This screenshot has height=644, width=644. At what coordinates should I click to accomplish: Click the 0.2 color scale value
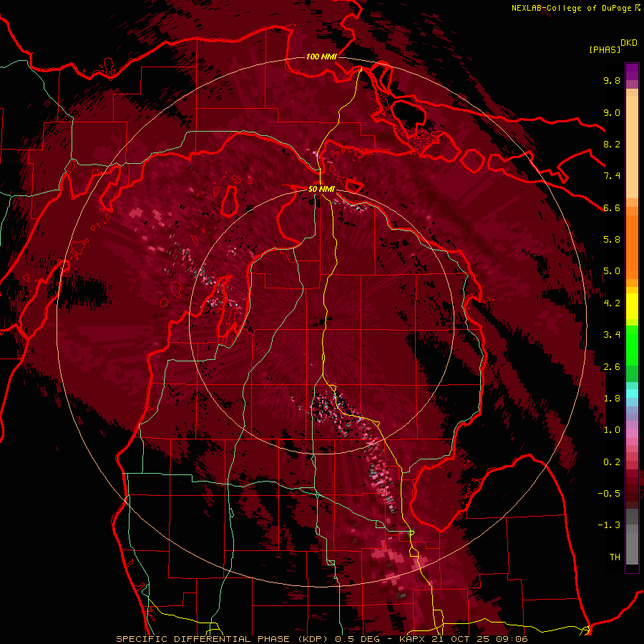(612, 462)
